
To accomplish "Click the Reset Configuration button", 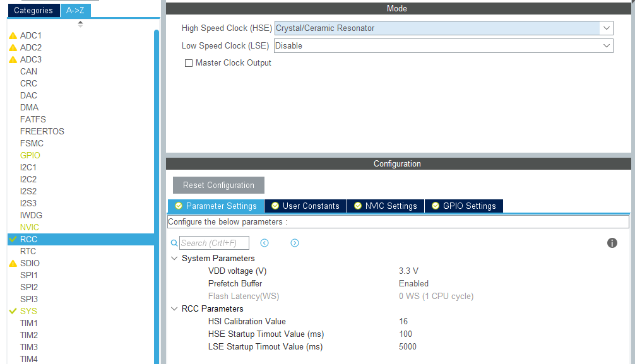I will click(218, 185).
